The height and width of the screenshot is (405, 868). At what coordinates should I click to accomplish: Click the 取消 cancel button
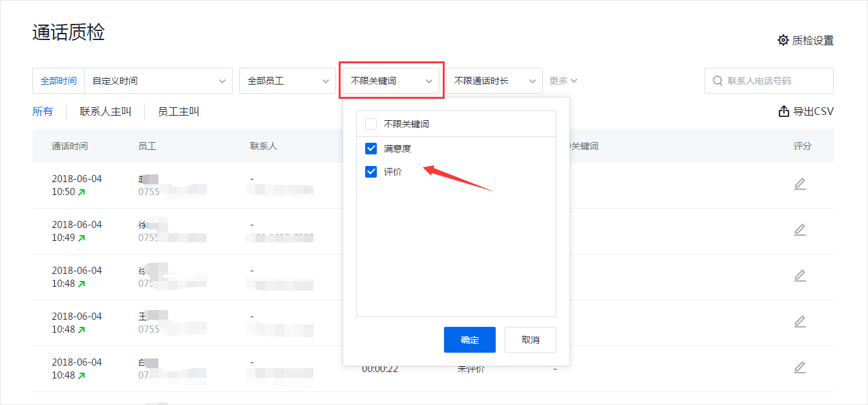(530, 340)
